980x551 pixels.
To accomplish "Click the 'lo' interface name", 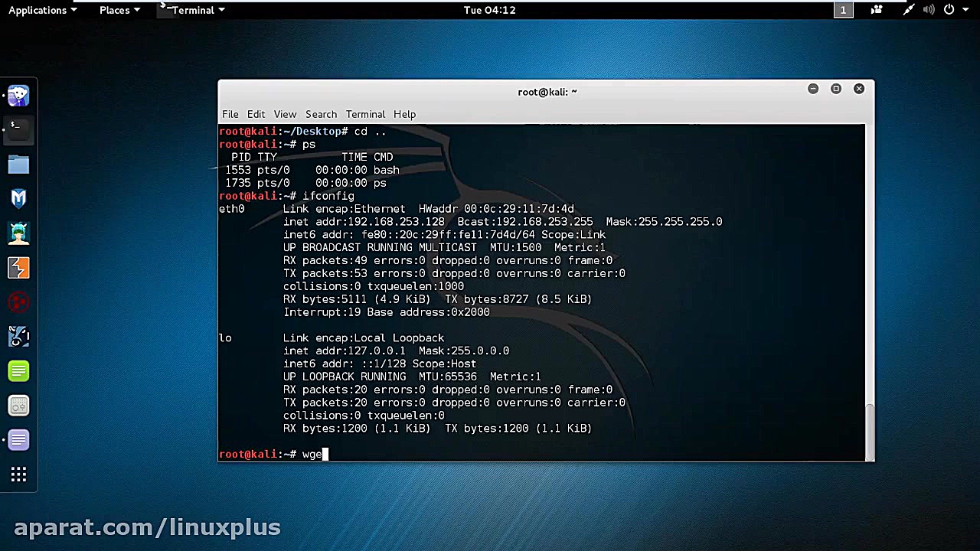I will pyautogui.click(x=225, y=338).
